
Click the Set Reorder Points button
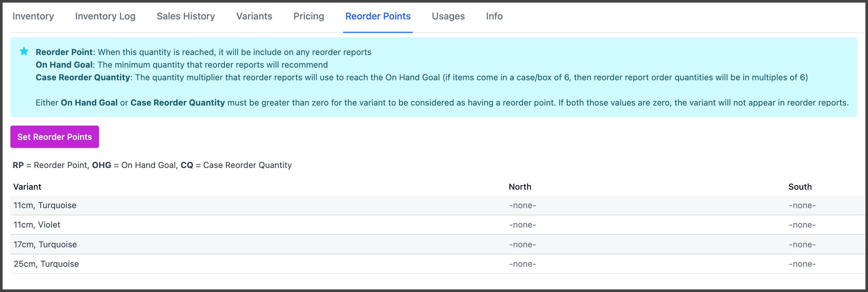point(55,137)
